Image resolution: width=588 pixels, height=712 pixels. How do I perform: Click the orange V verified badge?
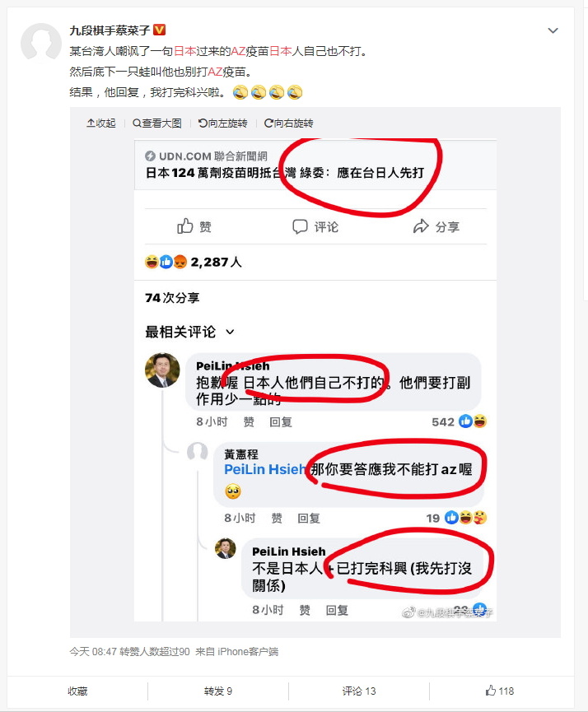pyautogui.click(x=159, y=30)
